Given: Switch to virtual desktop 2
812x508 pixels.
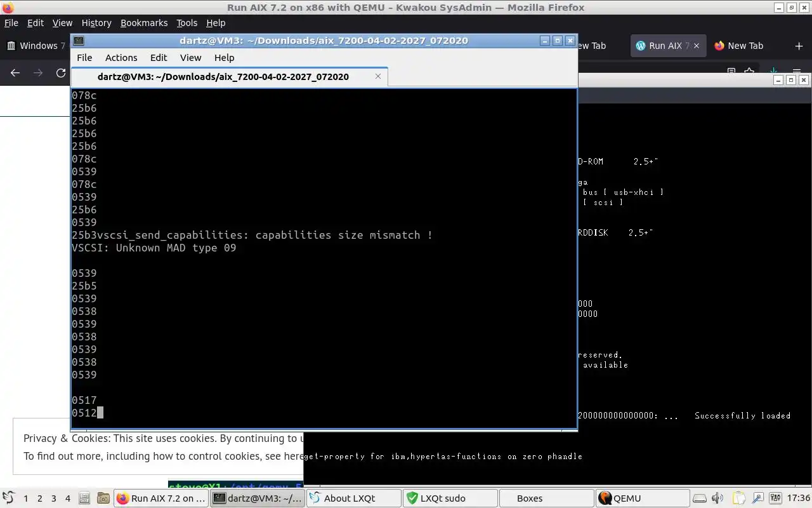Looking at the screenshot, I should (40, 498).
